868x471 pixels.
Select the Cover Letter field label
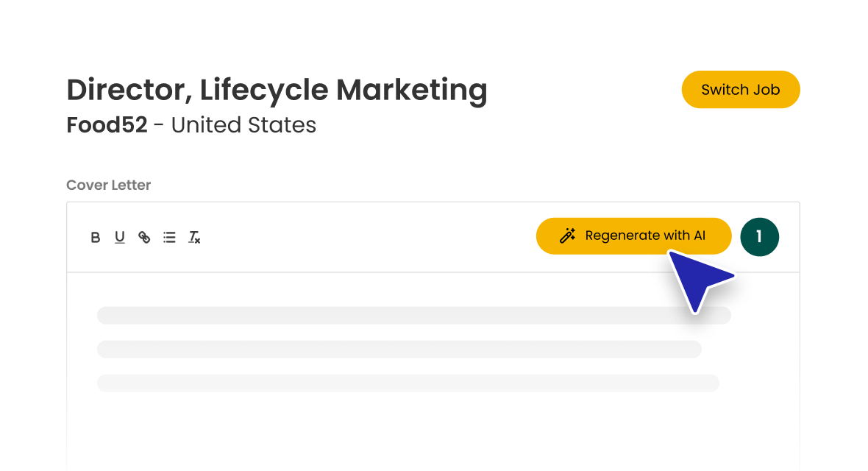pyautogui.click(x=109, y=185)
